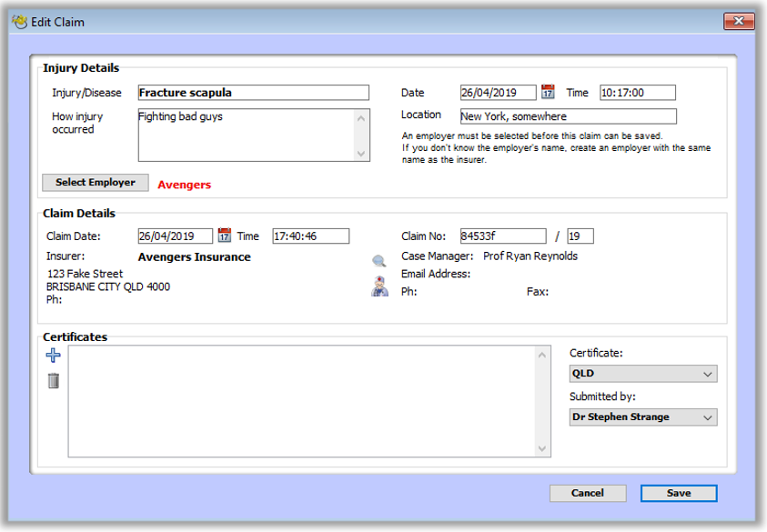Click the Claim No field showing 84533f
This screenshot has height=532, width=767.
(x=502, y=235)
